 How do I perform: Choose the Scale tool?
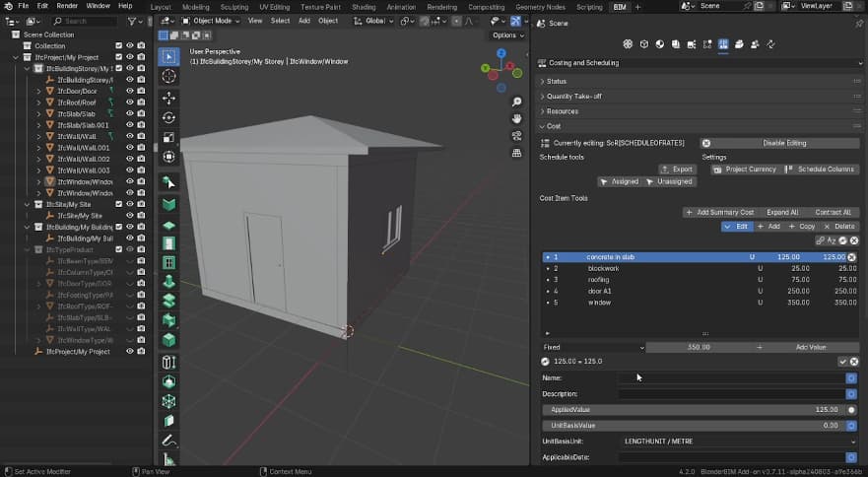click(x=168, y=137)
